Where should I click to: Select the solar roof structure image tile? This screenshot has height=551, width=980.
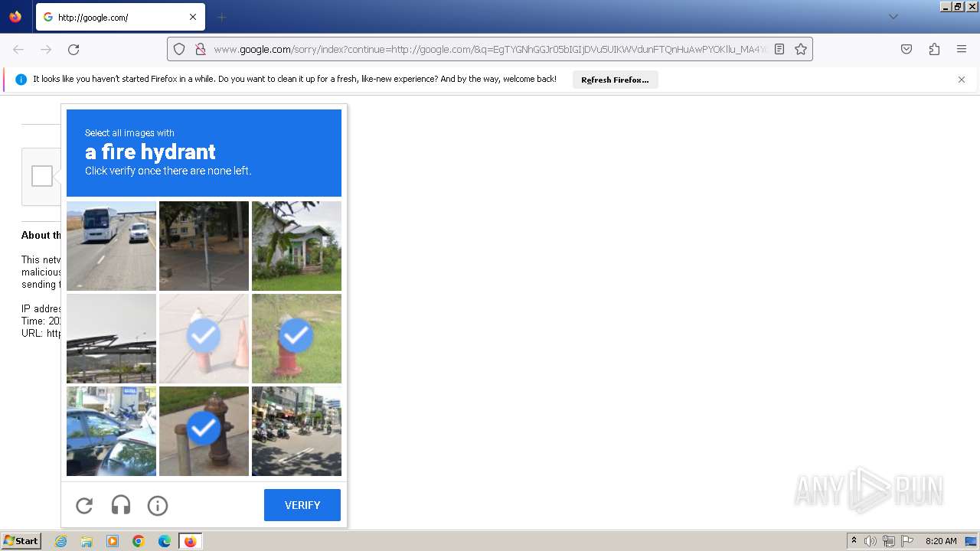tap(111, 338)
